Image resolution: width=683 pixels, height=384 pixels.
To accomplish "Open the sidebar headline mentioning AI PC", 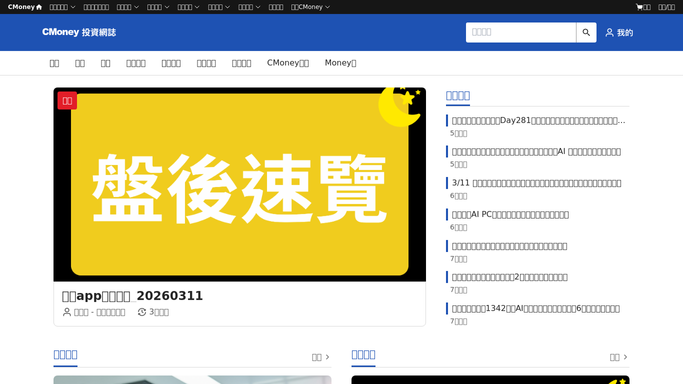I will click(x=510, y=215).
